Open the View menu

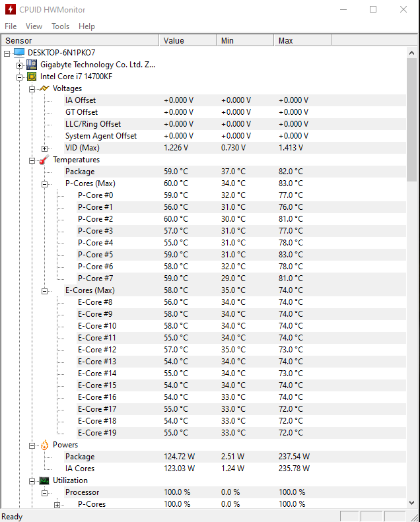click(x=34, y=26)
